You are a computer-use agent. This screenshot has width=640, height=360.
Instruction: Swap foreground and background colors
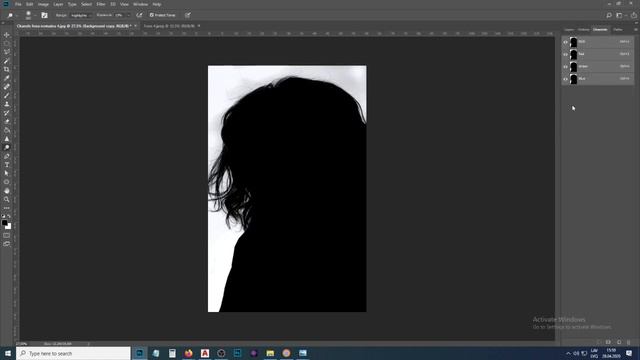coord(9,216)
